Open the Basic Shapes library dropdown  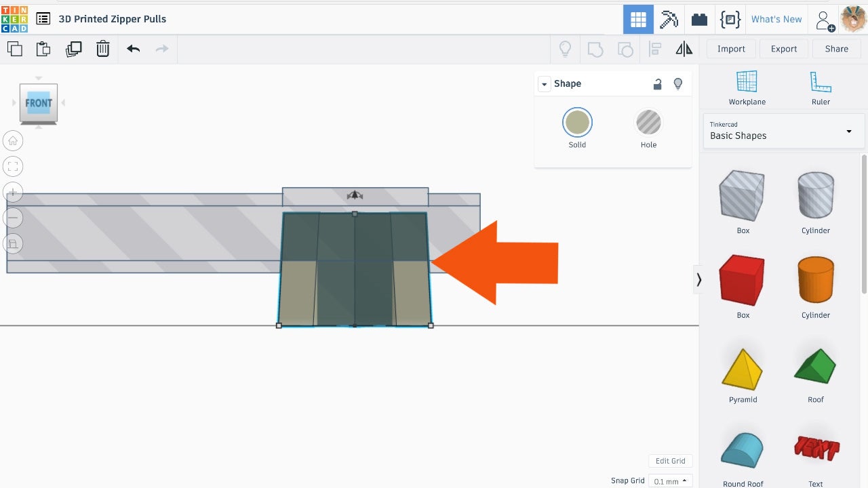click(x=783, y=131)
